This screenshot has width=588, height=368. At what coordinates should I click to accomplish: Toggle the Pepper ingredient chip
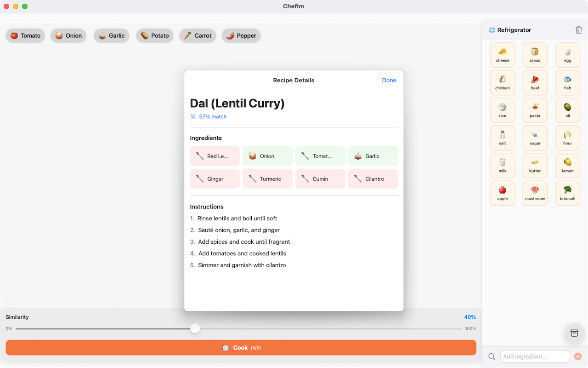point(241,35)
